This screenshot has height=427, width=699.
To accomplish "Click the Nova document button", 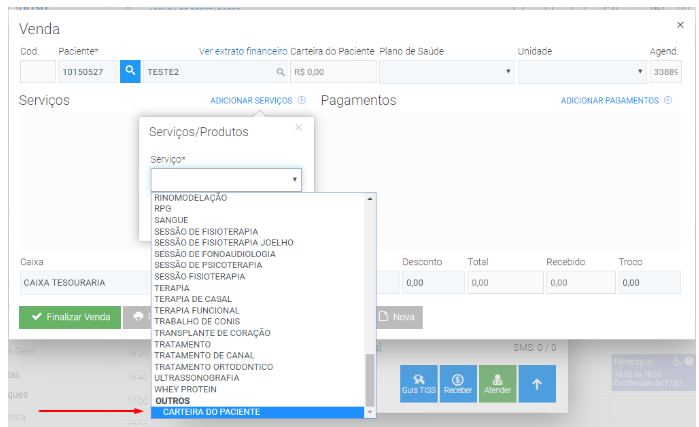I will coord(399,317).
